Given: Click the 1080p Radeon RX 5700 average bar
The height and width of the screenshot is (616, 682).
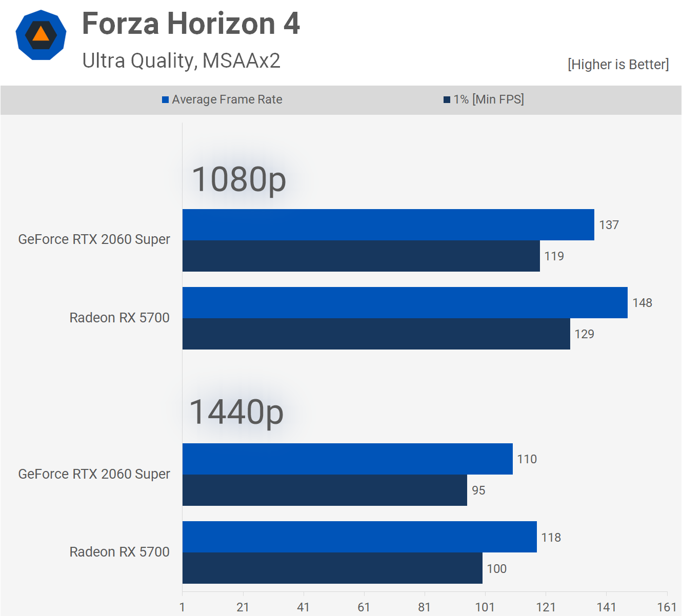Looking at the screenshot, I should point(405,303).
